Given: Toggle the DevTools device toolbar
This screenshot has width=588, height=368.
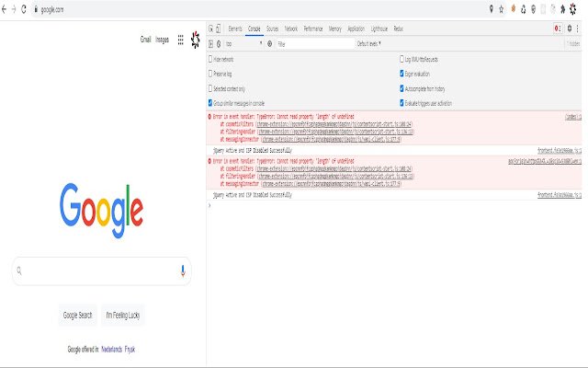Looking at the screenshot, I should pyautogui.click(x=219, y=29).
